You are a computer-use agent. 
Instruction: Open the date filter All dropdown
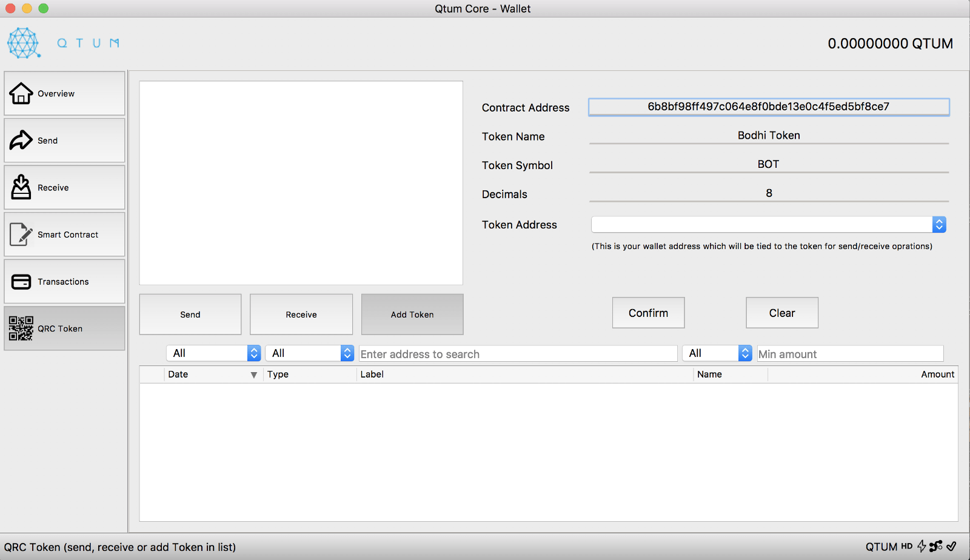pos(213,353)
